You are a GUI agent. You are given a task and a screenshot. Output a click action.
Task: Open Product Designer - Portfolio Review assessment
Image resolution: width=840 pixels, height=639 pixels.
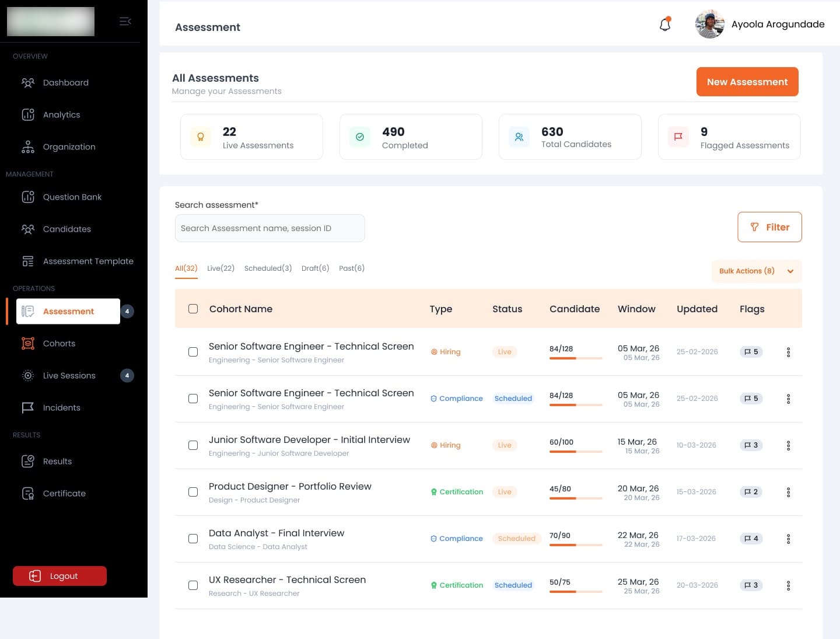[290, 487]
